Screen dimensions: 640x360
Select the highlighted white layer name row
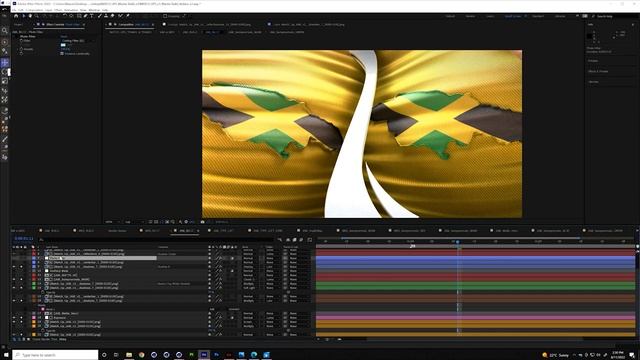pyautogui.click(x=100, y=258)
